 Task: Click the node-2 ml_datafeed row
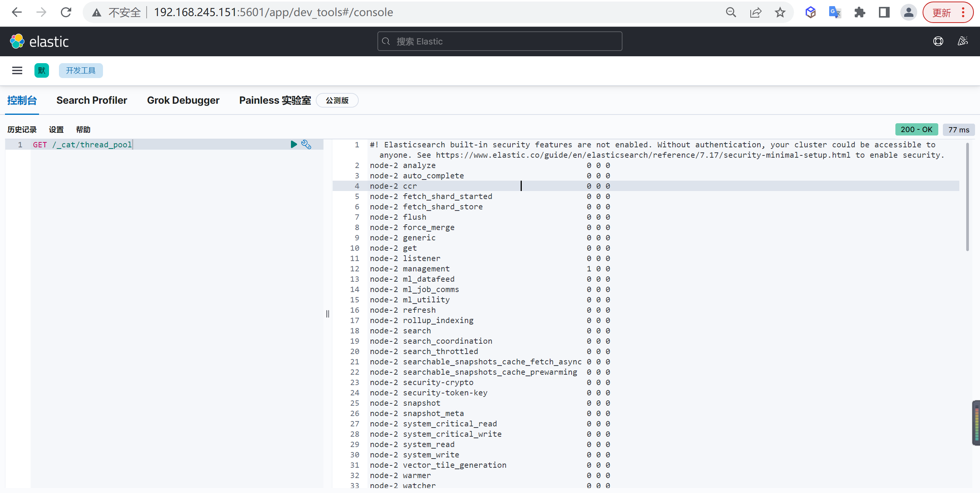pos(490,279)
